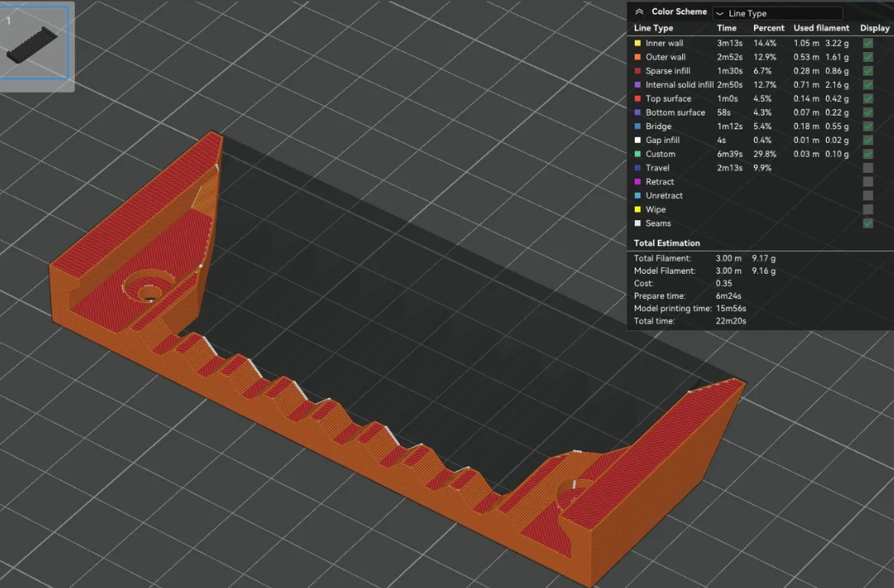Click the green Custom color swatch

(638, 154)
